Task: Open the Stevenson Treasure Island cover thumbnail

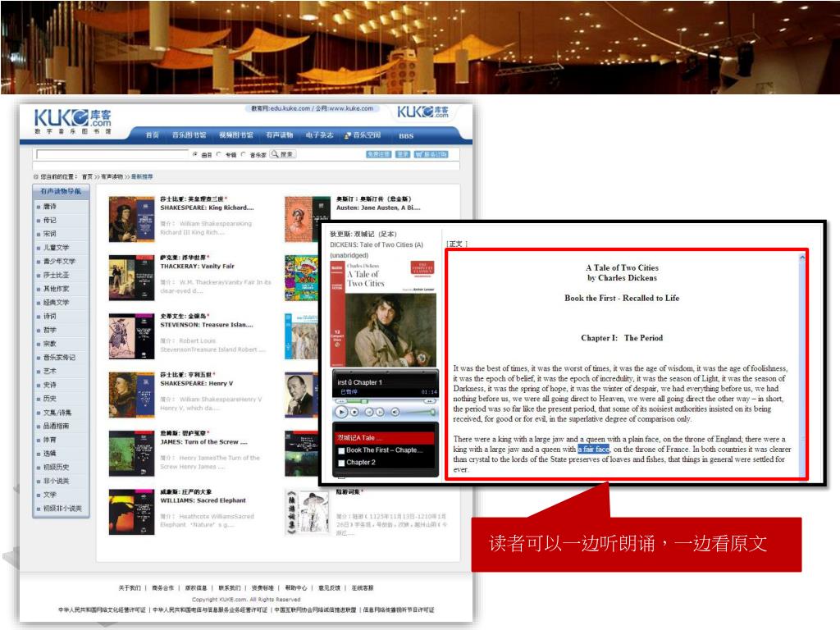Action: [x=131, y=336]
